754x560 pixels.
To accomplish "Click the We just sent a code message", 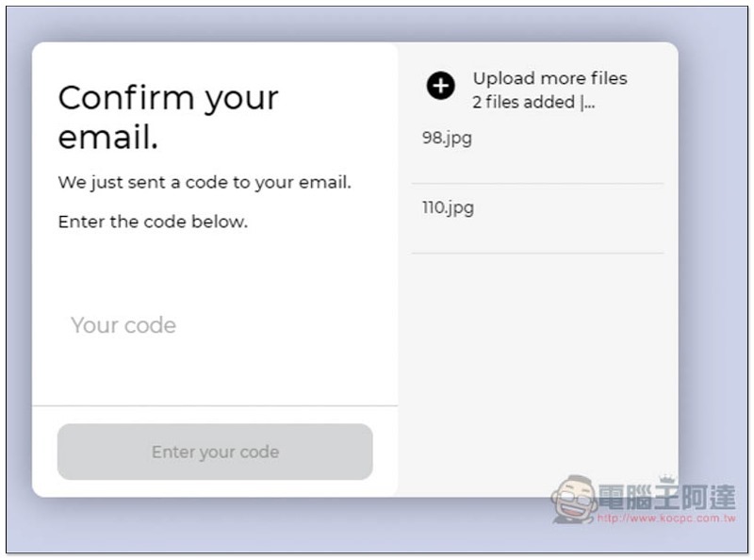I will click(205, 182).
